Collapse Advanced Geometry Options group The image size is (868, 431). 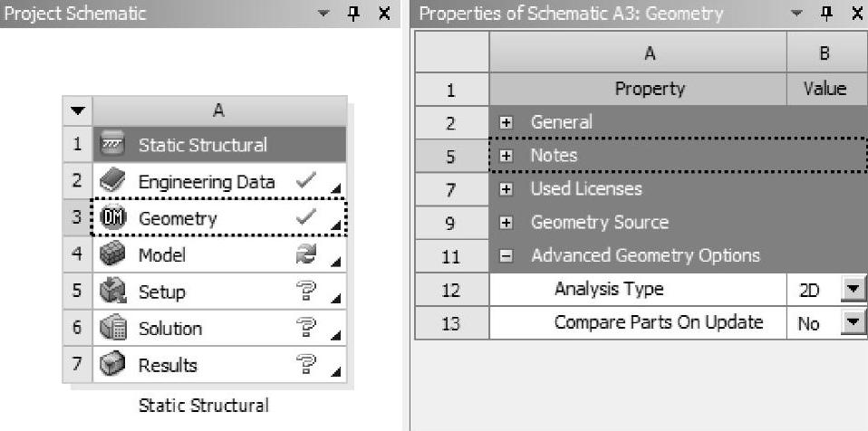tap(507, 256)
